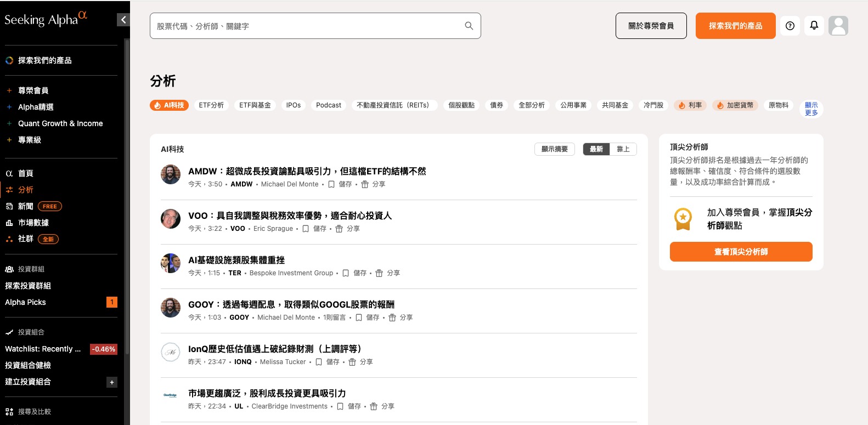Switch the sort toggle to 最新
This screenshot has width=868, height=425.
coord(596,149)
